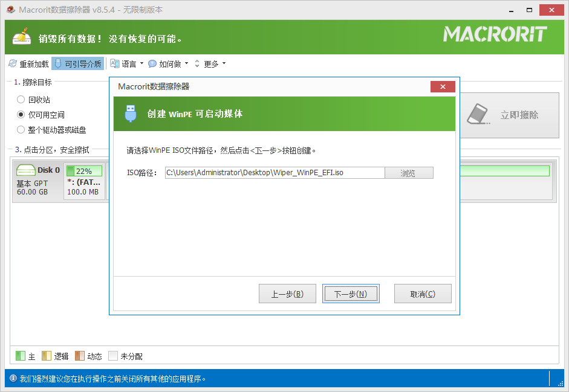The image size is (569, 392).
Task: Click the How-to (如何做) speech bubble icon
Action: pyautogui.click(x=152, y=63)
